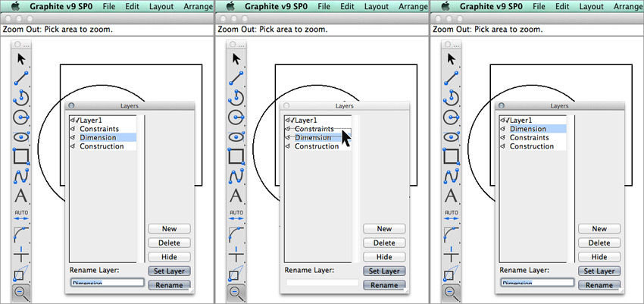
Task: Activate the Ellipse tool in the middle window
Action: 236,136
